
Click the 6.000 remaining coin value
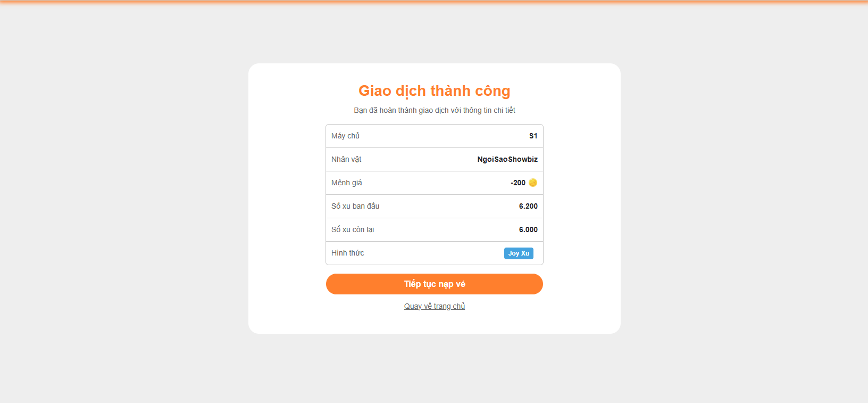[528, 229]
